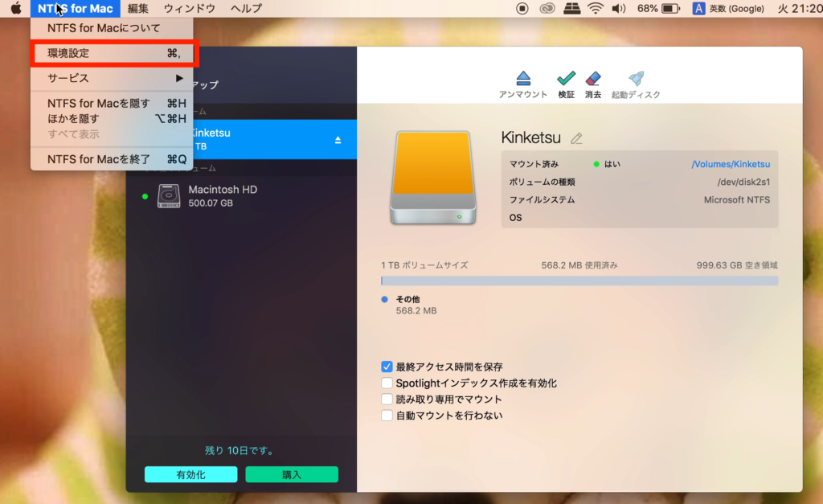823x504 pixels.
Task: Expand the サービス submenu arrow
Action: click(x=179, y=78)
